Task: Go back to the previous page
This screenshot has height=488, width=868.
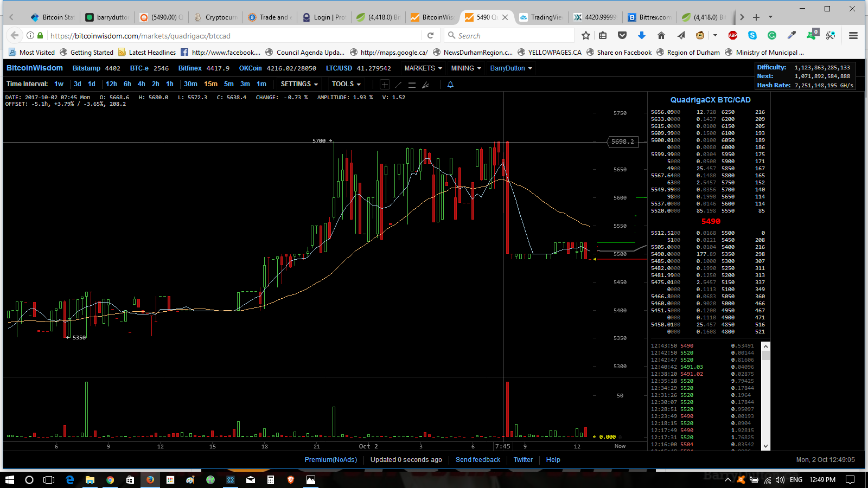Action: point(15,36)
